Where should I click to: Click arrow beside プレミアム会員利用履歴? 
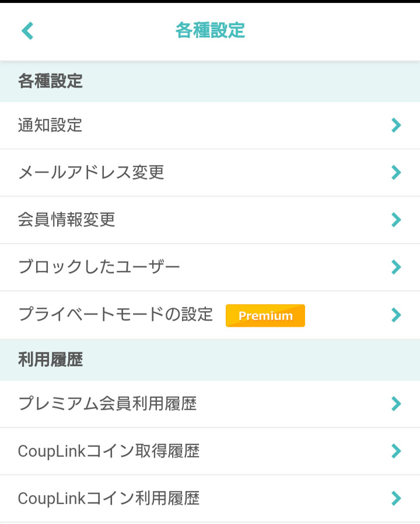pos(396,404)
